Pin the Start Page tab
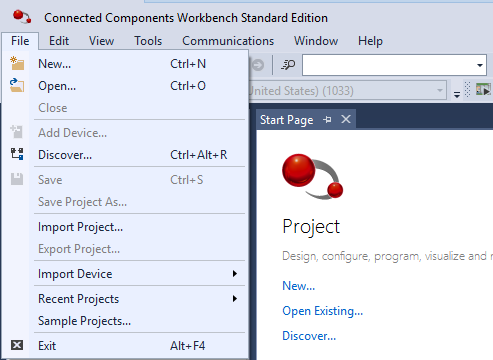This screenshot has height=360, width=493. pyautogui.click(x=327, y=119)
